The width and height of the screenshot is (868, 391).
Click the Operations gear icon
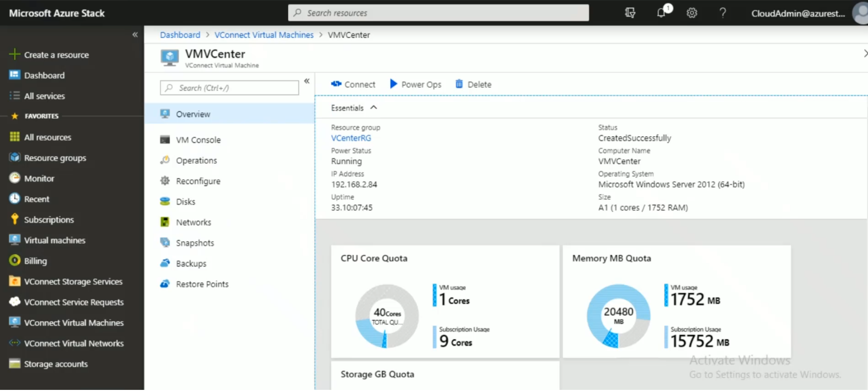(165, 160)
